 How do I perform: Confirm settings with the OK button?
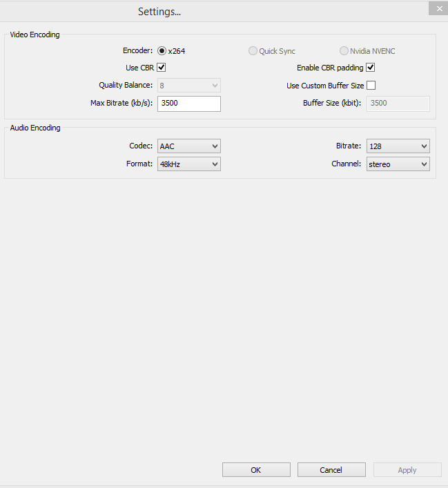256,469
